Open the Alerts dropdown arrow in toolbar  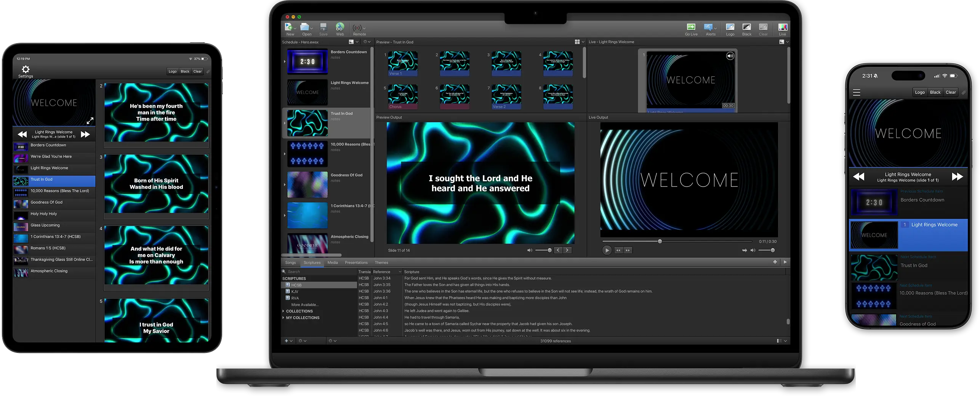coord(715,29)
